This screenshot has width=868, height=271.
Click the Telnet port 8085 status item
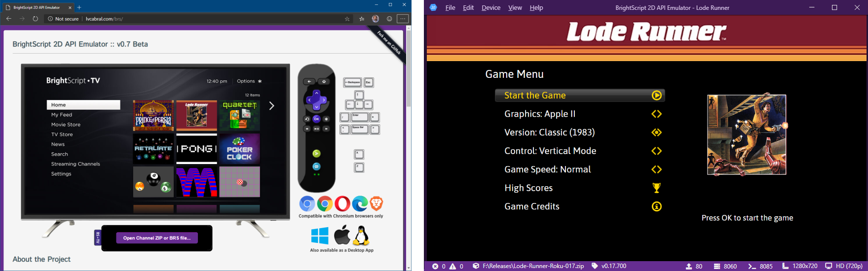(x=760, y=266)
